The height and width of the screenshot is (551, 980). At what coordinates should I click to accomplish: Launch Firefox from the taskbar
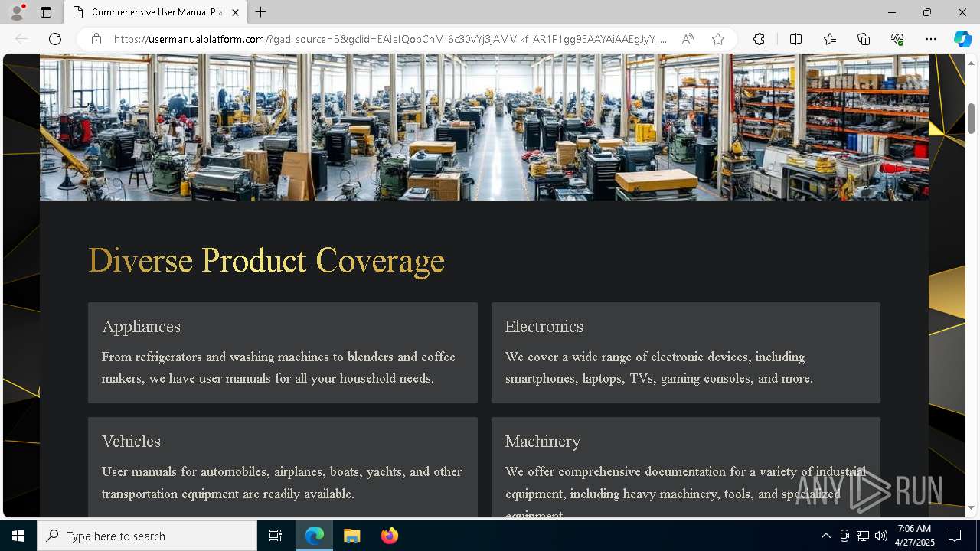coord(390,536)
